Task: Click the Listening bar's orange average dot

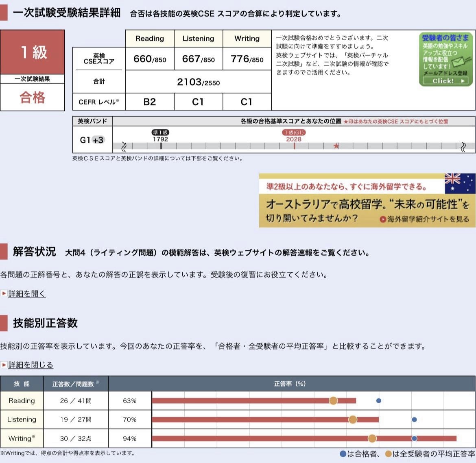Action: click(352, 420)
